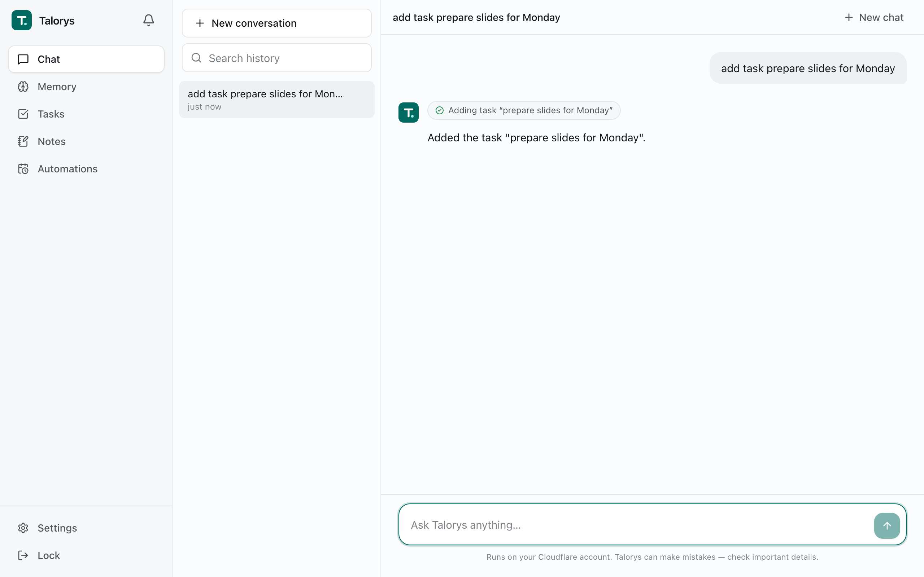Screen dimensions: 924x577
Task: Start a New conversation
Action: (277, 23)
